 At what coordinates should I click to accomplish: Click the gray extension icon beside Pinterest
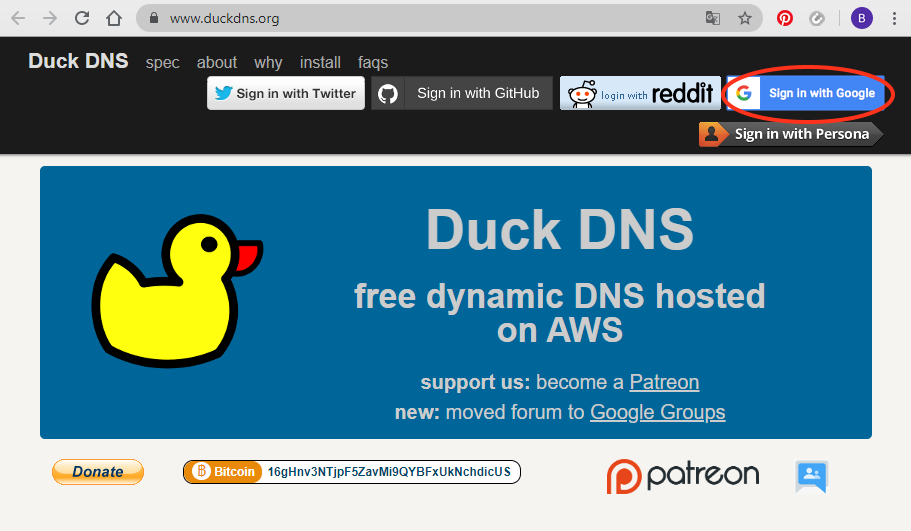tap(817, 19)
